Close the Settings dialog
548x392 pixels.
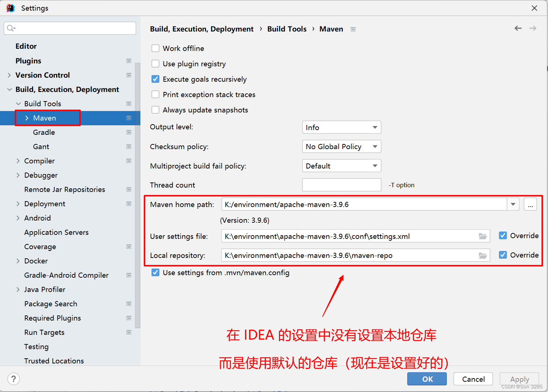[x=534, y=8]
